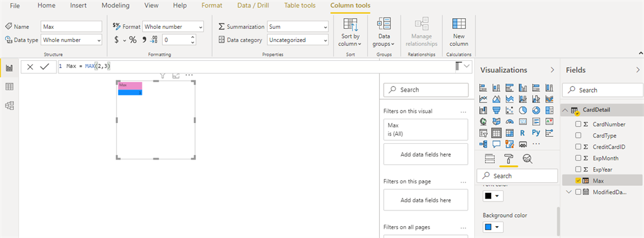The height and width of the screenshot is (238, 644).
Task: Select the KPI visual
Action: (x=549, y=121)
